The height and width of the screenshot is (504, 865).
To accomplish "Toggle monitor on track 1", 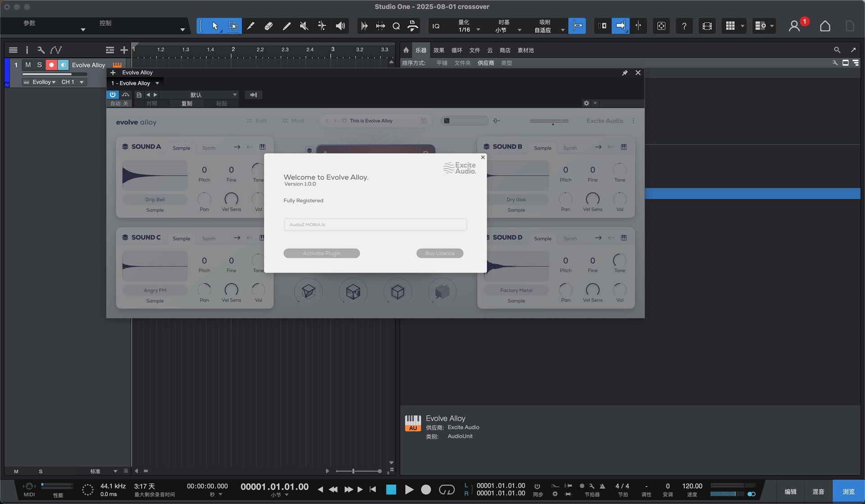I will pyautogui.click(x=63, y=65).
